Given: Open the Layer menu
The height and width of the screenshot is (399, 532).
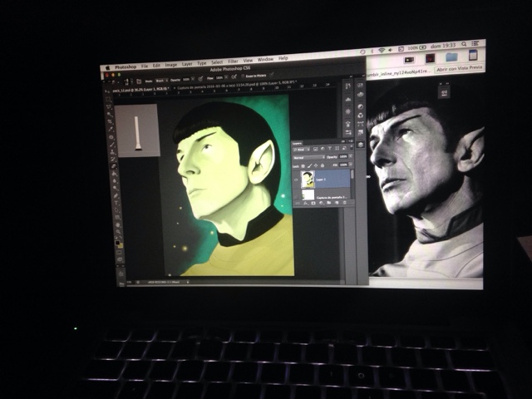Looking at the screenshot, I should point(187,64).
